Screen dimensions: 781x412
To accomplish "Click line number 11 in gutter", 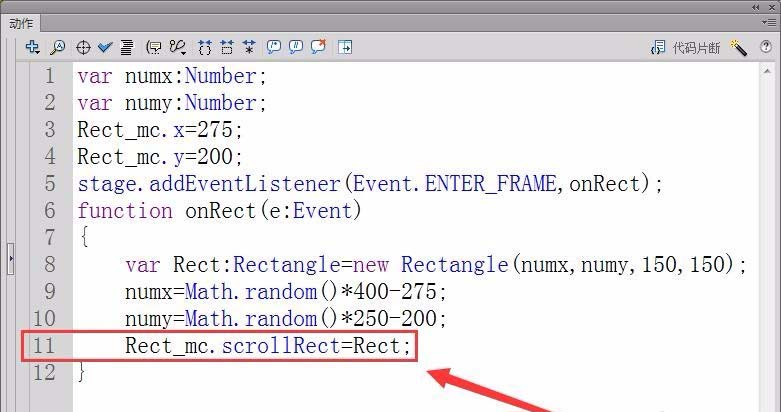I will click(44, 345).
